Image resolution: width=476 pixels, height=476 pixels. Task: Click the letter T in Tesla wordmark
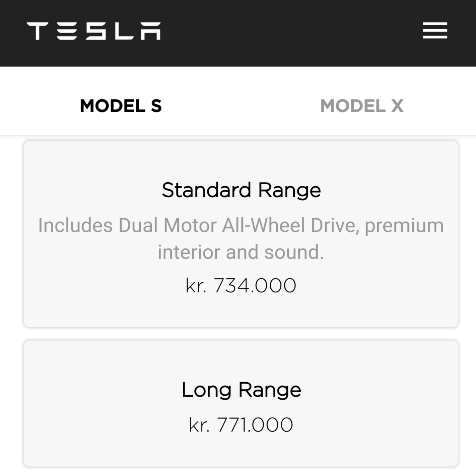click(x=38, y=31)
